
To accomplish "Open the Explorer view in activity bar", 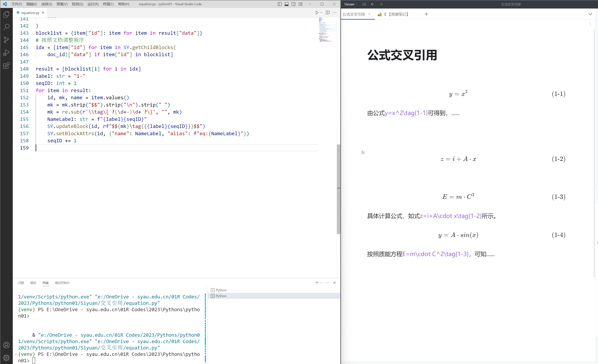I will (7, 14).
